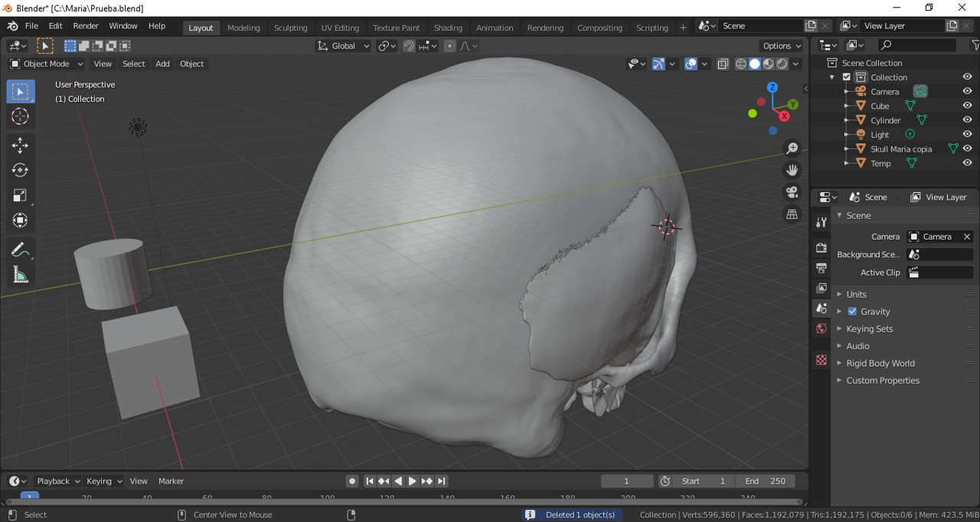Screen dimensions: 980x522
Task: Click the outliner search field
Action: (916, 45)
